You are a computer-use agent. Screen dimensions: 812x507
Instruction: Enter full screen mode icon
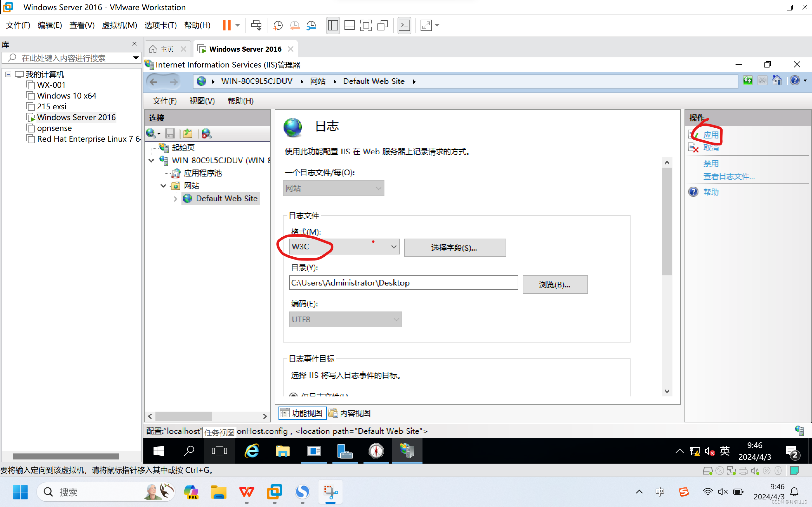pos(366,25)
